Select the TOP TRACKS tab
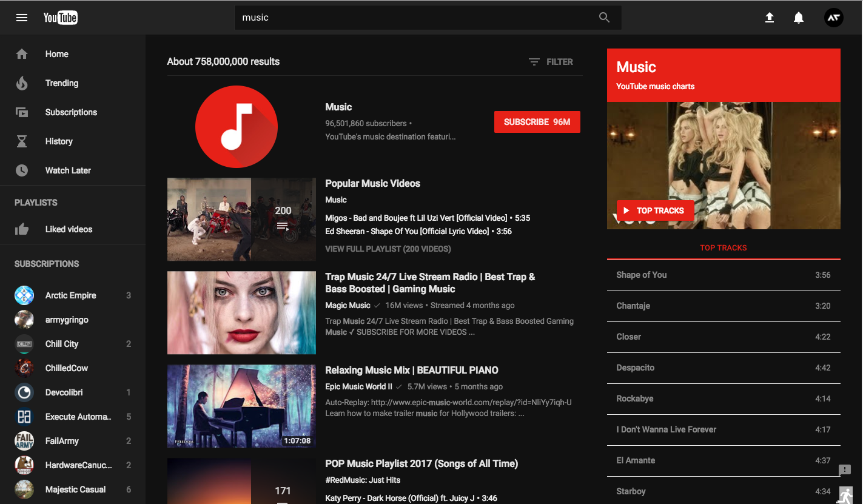 pos(724,247)
